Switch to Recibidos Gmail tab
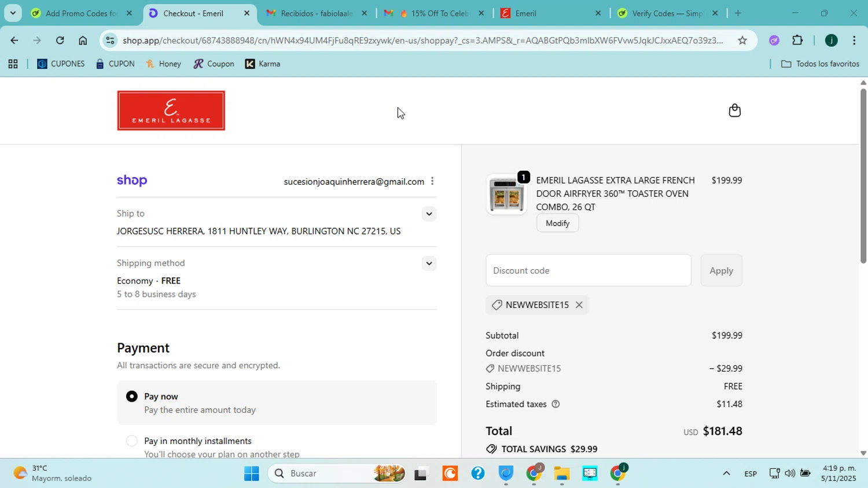 click(317, 13)
